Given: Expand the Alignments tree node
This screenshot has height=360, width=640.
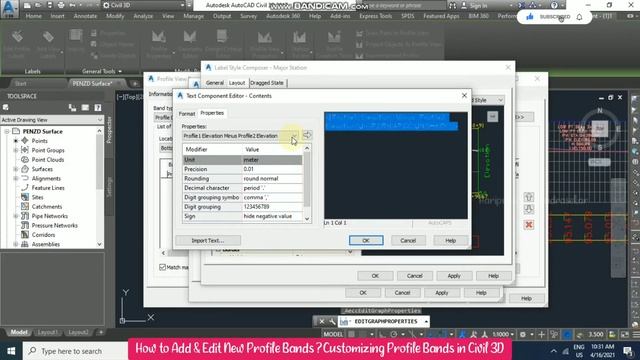Looking at the screenshot, I should [x=16, y=178].
